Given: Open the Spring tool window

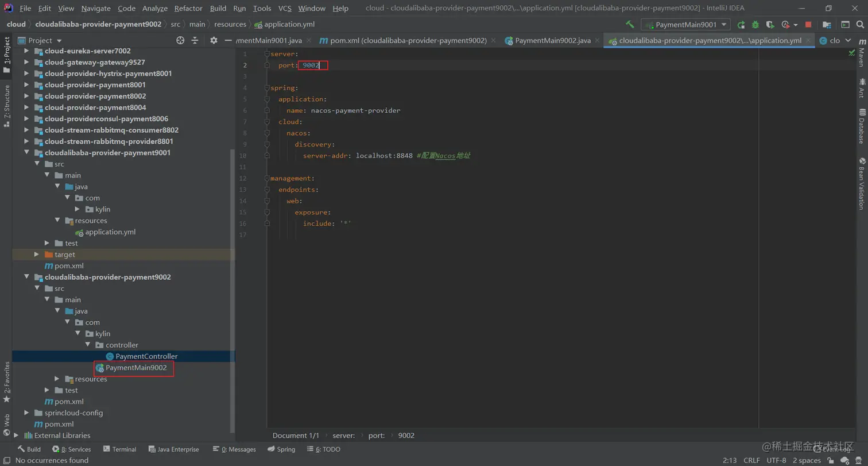Looking at the screenshot, I should (281, 449).
